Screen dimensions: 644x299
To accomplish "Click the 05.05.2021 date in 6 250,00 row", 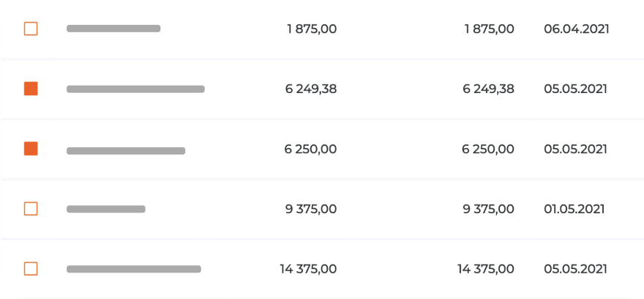I will pyautogui.click(x=575, y=149).
